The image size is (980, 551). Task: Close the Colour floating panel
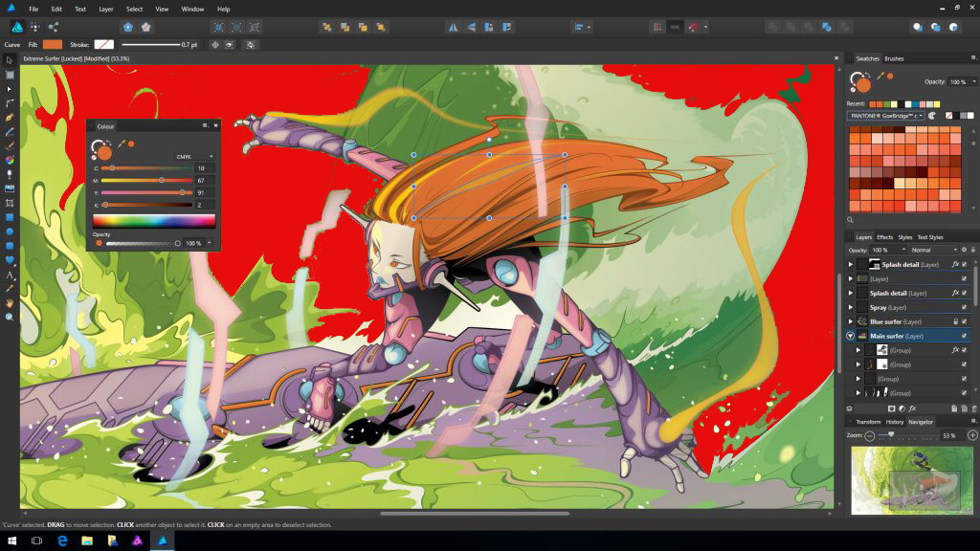point(215,125)
